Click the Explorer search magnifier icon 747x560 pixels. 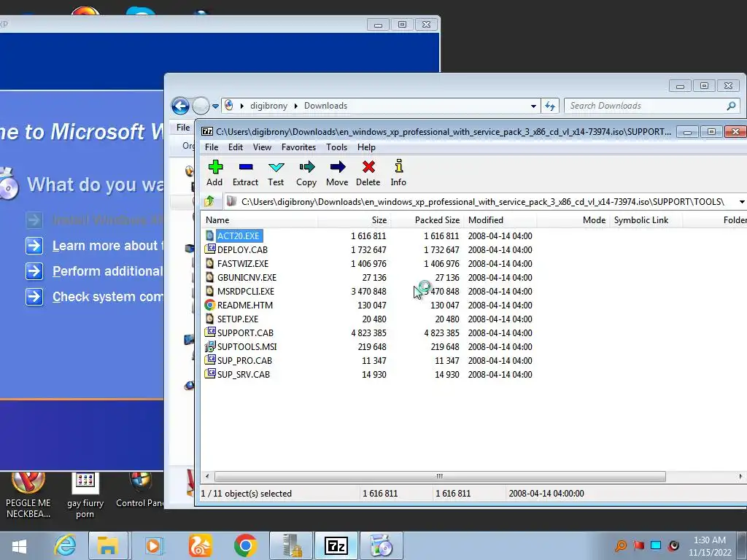click(x=731, y=106)
